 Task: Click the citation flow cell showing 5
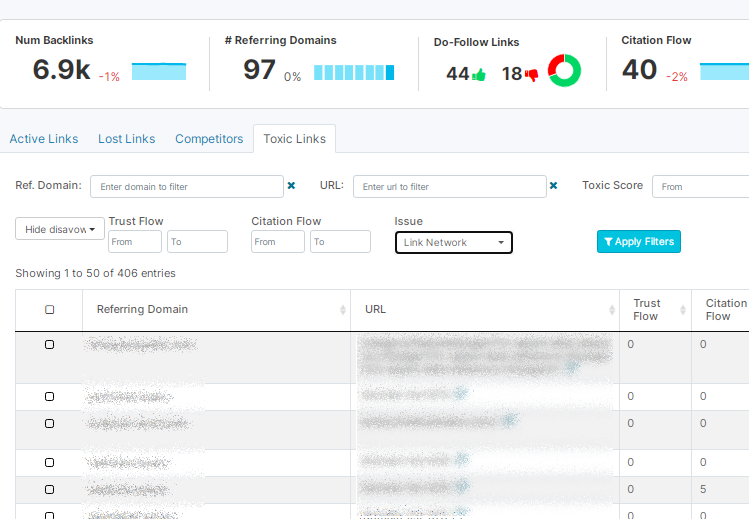pos(703,489)
